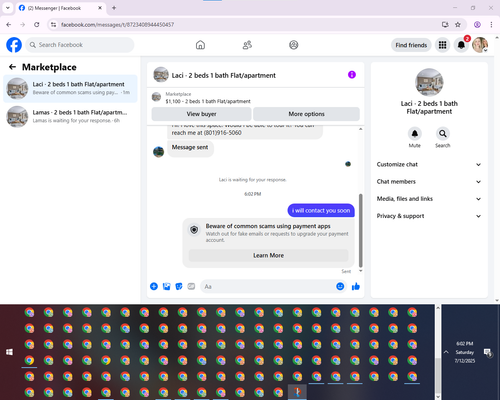This screenshot has height=400, width=500.
Task: Select the Laci 2 beds conversation
Action: tap(70, 88)
